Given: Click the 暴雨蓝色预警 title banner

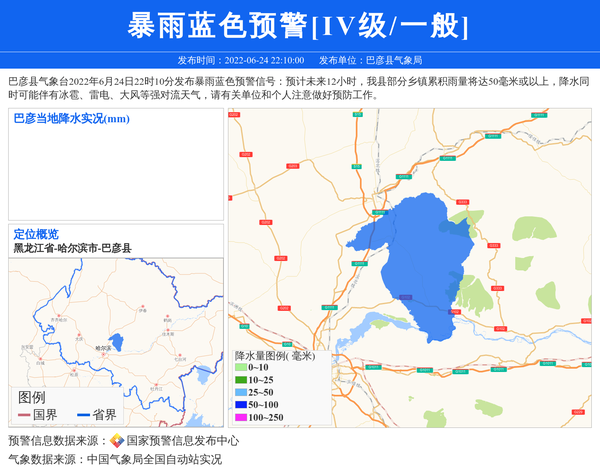Looking at the screenshot, I should (299, 25).
